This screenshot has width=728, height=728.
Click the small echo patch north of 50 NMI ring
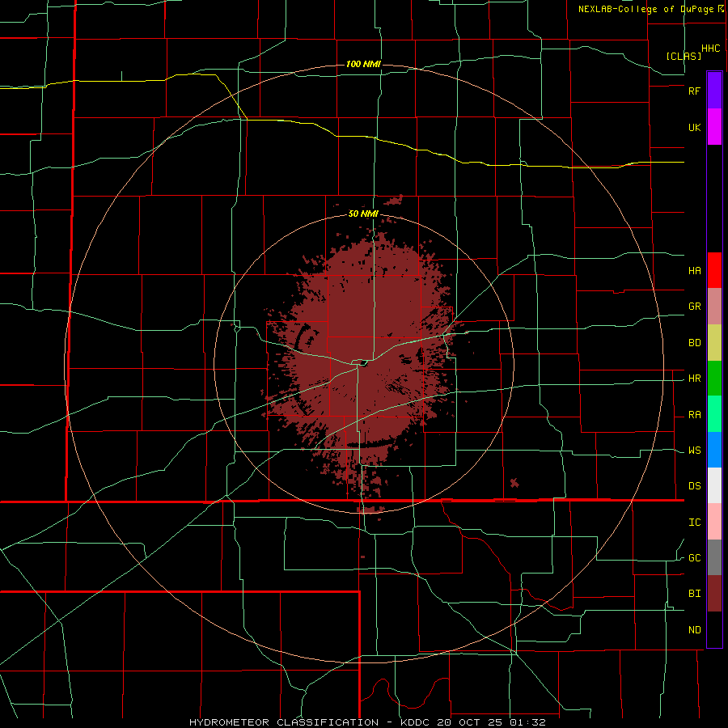pos(394,200)
